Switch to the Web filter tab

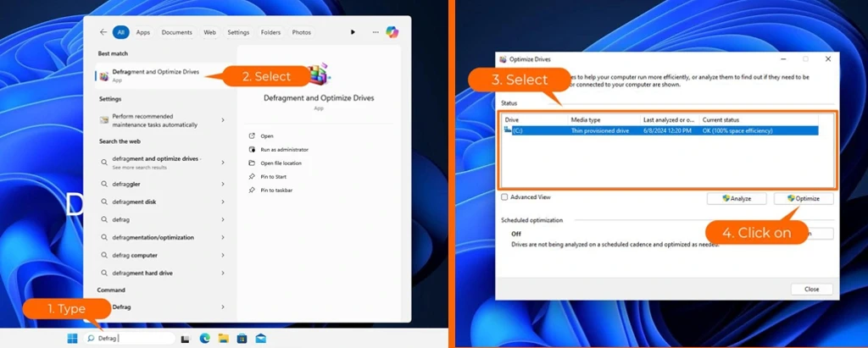click(x=210, y=32)
